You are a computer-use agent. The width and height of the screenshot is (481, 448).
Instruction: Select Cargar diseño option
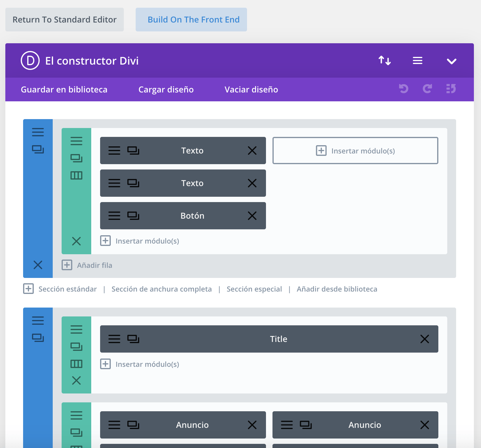pos(166,89)
